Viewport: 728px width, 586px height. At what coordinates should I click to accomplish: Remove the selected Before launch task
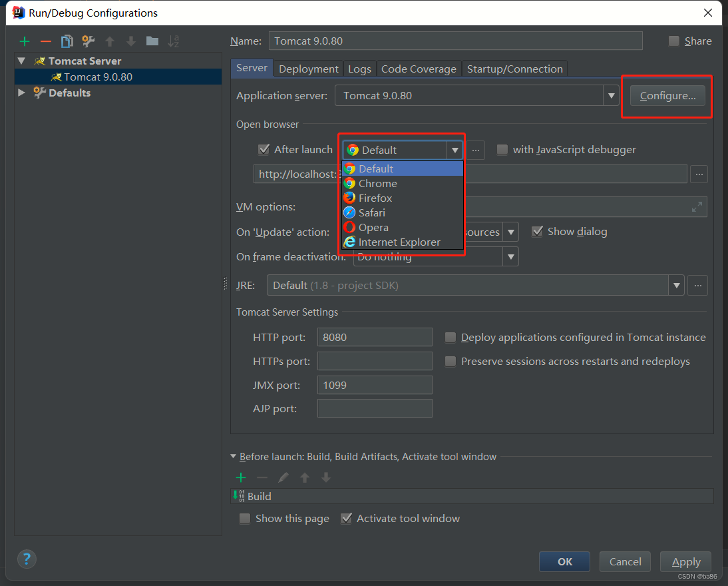(262, 477)
